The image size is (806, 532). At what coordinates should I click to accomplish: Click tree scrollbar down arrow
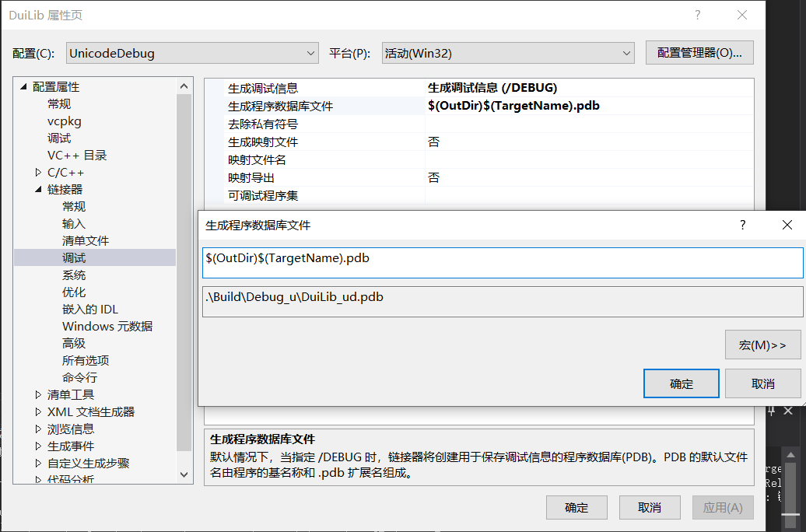click(x=184, y=474)
